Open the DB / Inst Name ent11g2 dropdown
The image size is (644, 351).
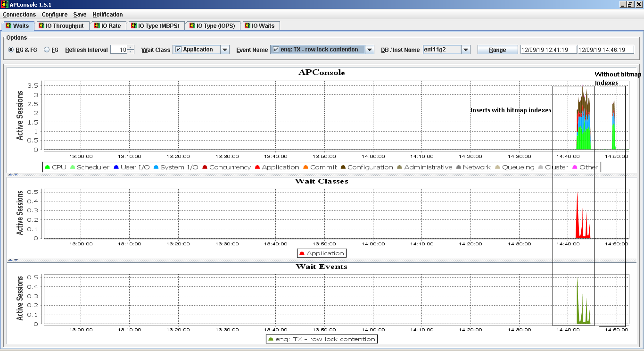point(466,49)
